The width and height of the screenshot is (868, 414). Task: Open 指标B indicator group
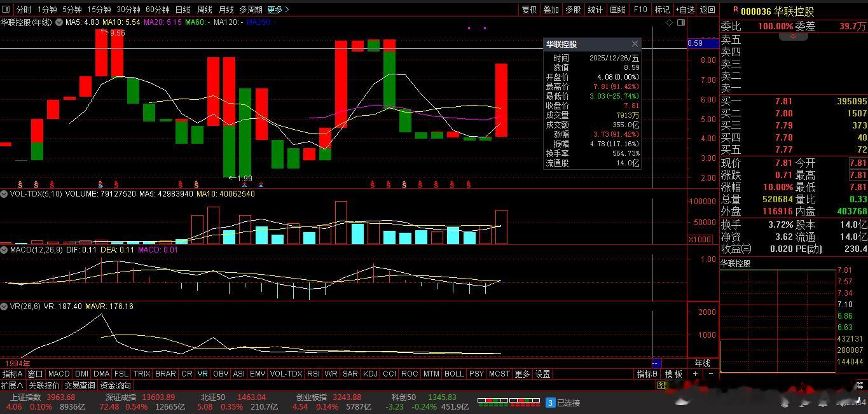click(647, 374)
